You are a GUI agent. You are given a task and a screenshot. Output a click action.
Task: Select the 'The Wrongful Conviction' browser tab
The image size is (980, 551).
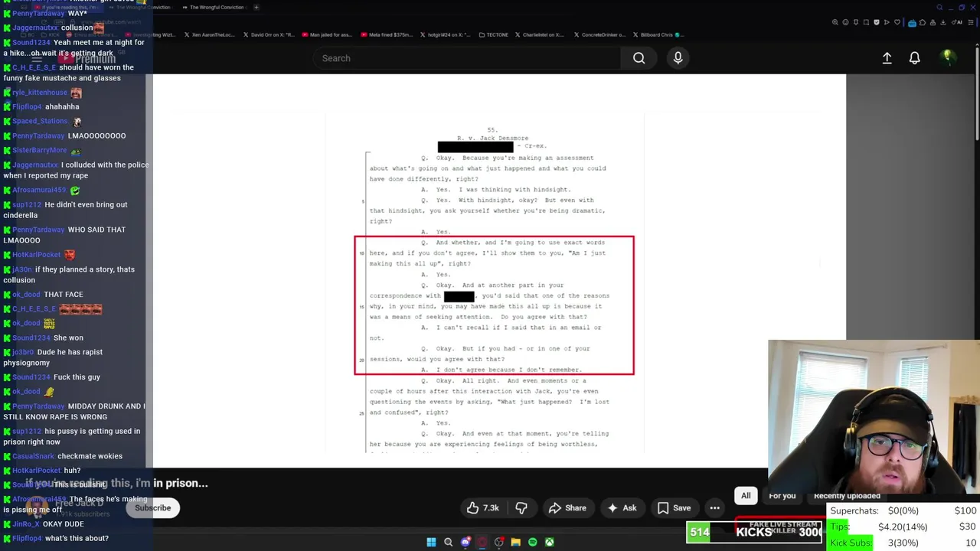point(214,8)
